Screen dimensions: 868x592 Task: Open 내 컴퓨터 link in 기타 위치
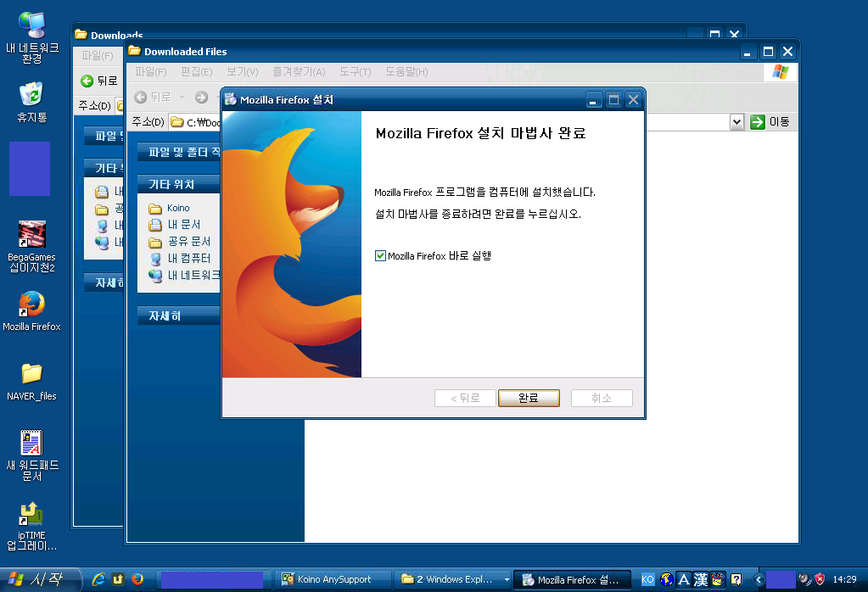(x=188, y=259)
